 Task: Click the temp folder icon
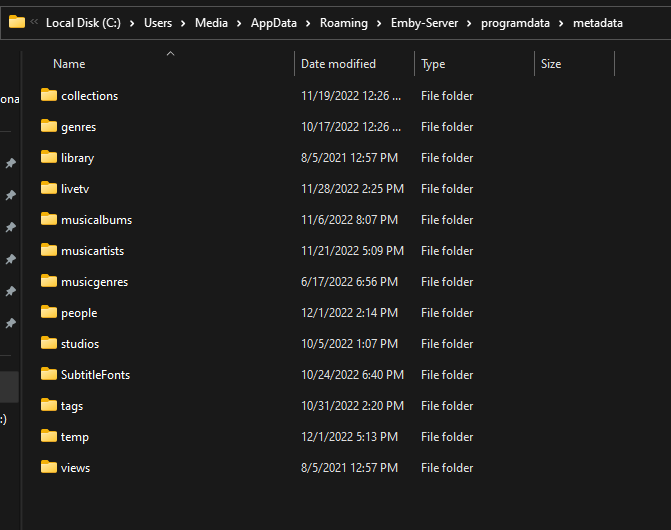[49, 437]
